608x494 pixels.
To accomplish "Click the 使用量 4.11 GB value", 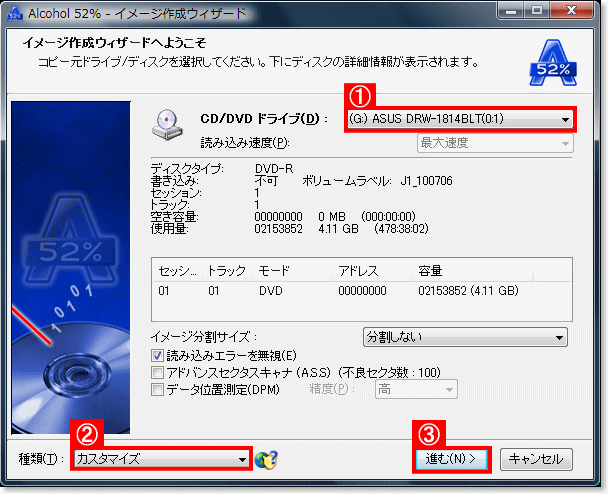I will [338, 229].
